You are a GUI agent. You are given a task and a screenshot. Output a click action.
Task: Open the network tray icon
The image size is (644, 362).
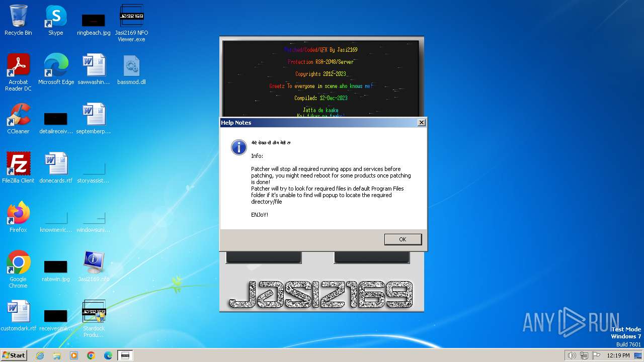(x=584, y=355)
